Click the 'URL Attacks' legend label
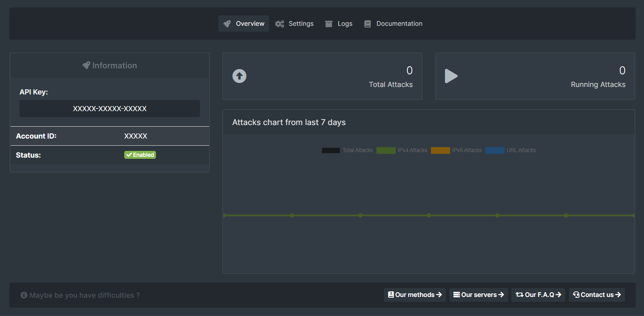 (x=521, y=150)
